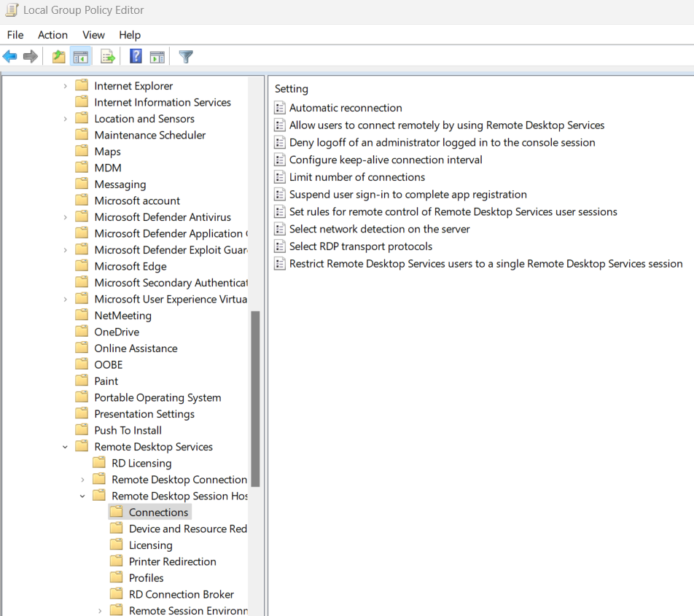Viewport: 694px width, 616px height.
Task: Open the Help toolbar icon
Action: (136, 56)
